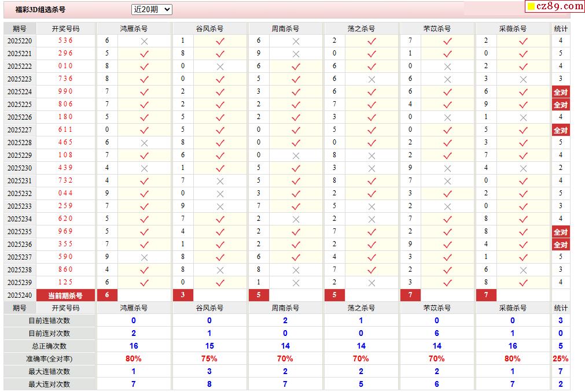Image resolution: width=585 pixels, height=392 pixels.
Task: Click 周南 check mark in row 2025227
Action: (x=296, y=131)
